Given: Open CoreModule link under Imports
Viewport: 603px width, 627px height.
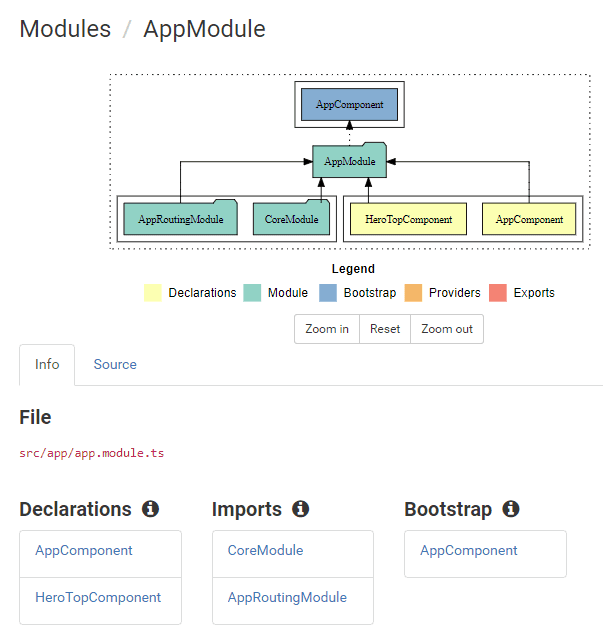Looking at the screenshot, I should [265, 550].
